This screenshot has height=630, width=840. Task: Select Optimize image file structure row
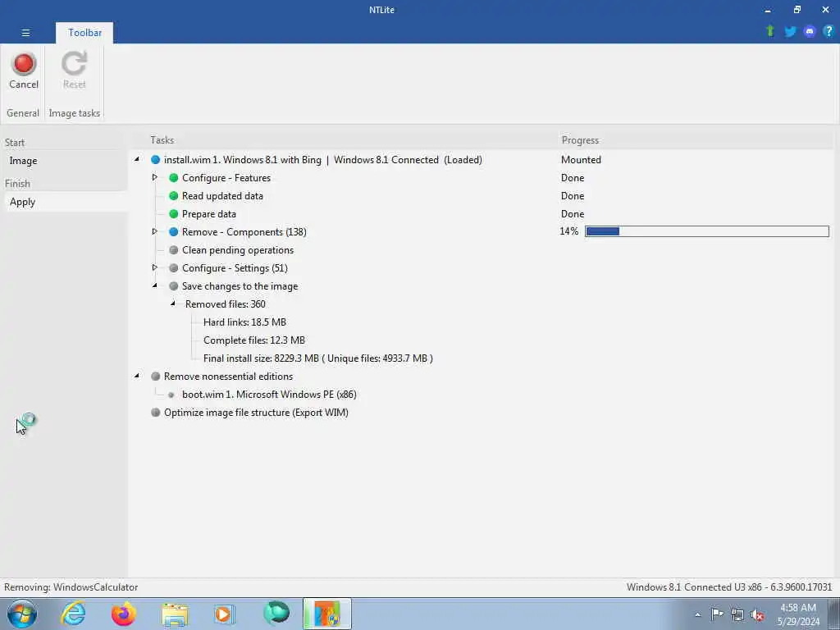pos(256,413)
